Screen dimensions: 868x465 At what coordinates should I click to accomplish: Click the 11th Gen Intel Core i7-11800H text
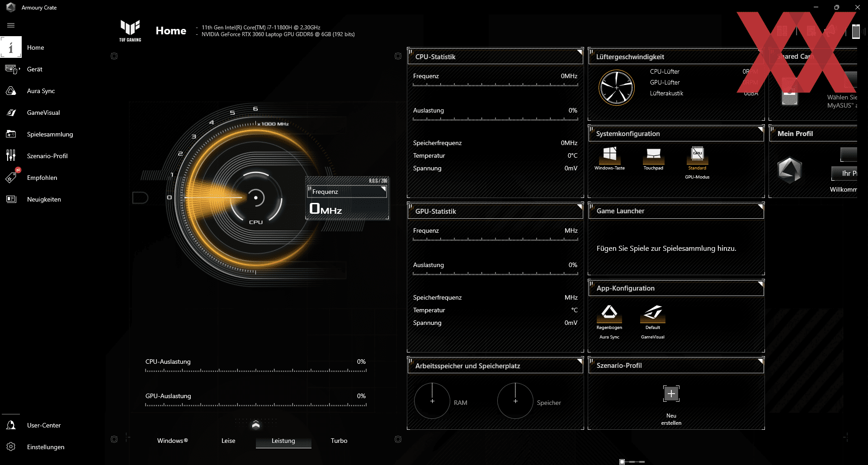point(261,28)
